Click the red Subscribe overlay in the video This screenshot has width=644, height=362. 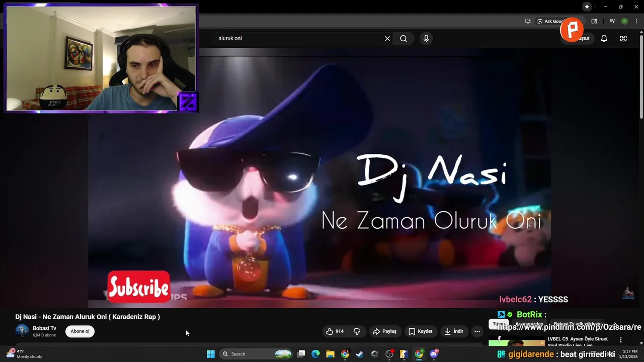tap(139, 287)
